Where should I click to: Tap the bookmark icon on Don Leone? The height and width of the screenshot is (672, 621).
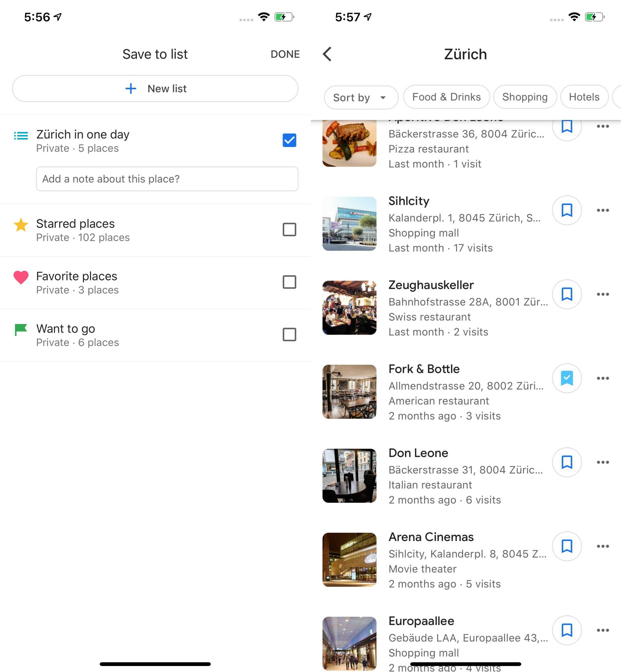click(566, 462)
